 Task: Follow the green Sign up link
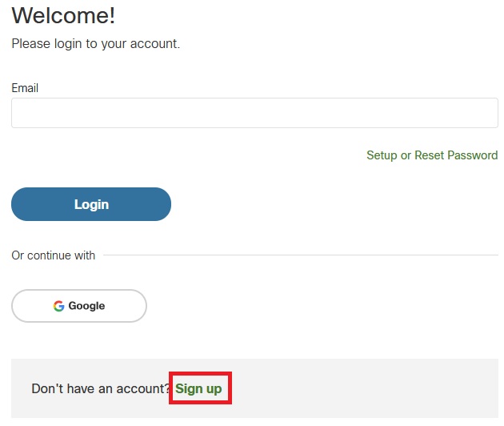point(198,388)
